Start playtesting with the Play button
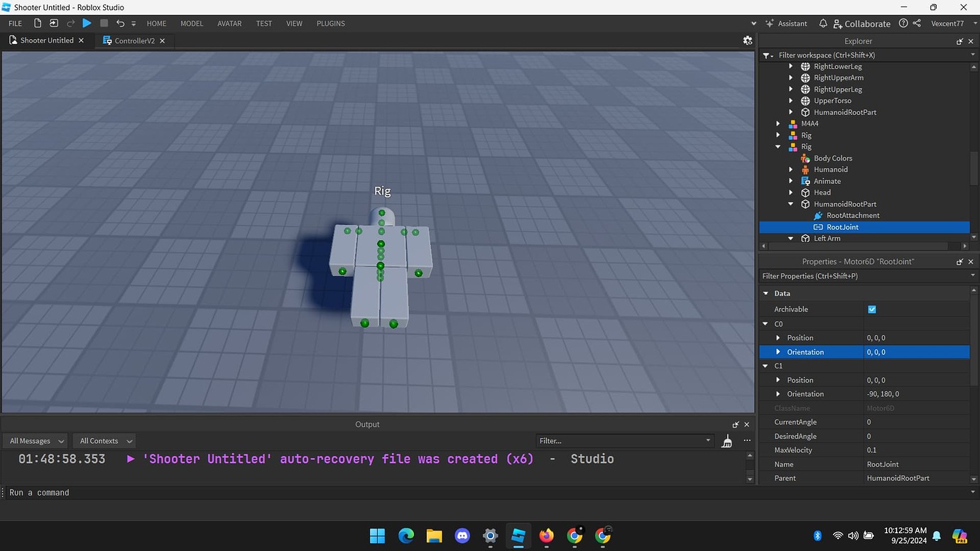The height and width of the screenshot is (551, 980). [87, 23]
